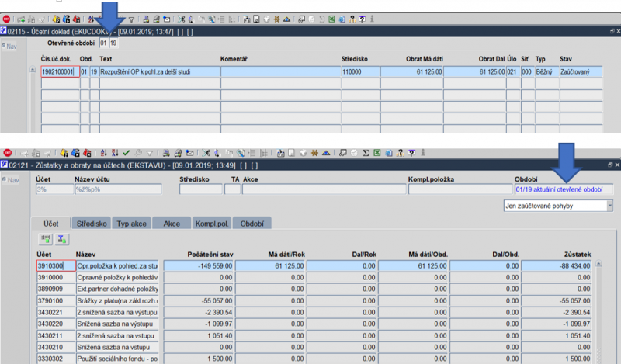Click Nav button in Účetní doklad window
This screenshot has width=621, height=364.
[9, 47]
